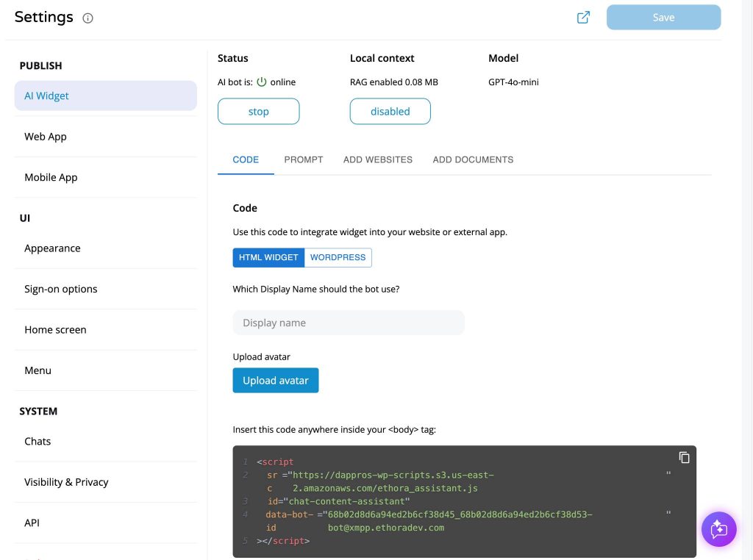Open Chats under SYSTEM
This screenshot has height=560, width=753.
point(106,442)
